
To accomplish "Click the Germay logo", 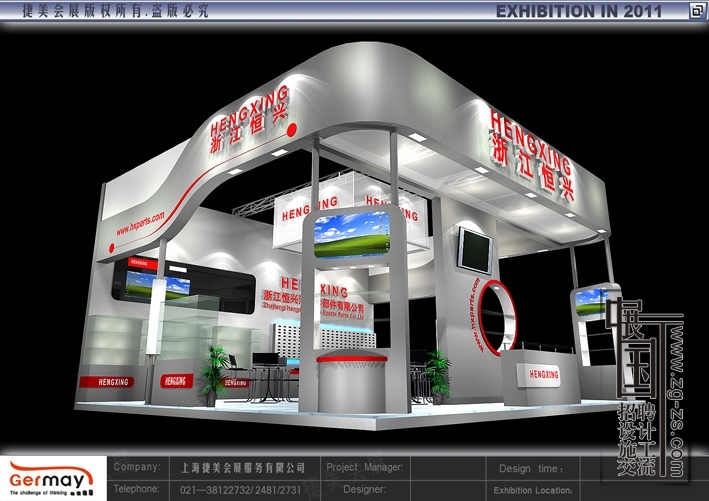I will pos(51,478).
